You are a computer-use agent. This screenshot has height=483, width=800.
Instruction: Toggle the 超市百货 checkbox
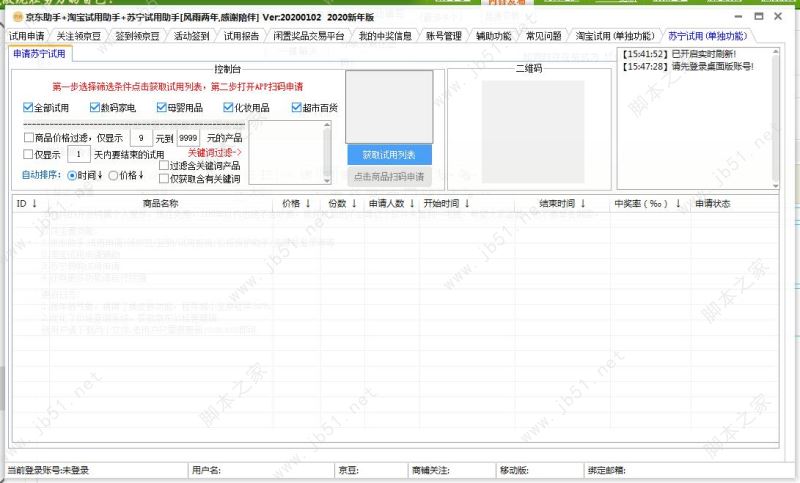pos(296,107)
